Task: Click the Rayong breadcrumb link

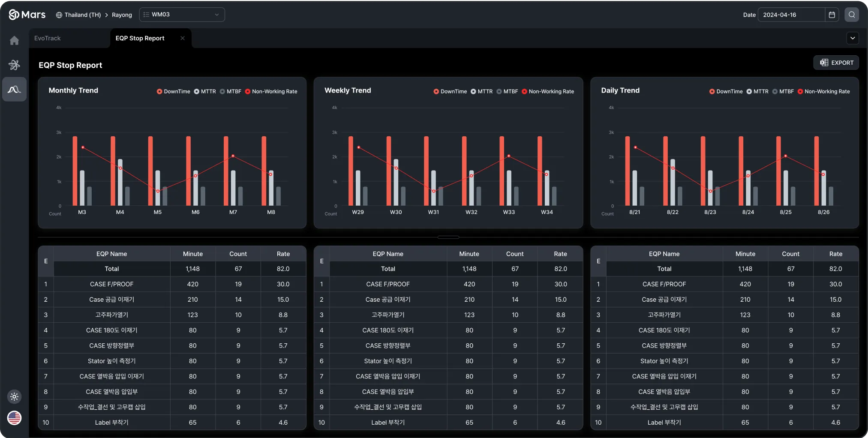Action: coord(122,15)
